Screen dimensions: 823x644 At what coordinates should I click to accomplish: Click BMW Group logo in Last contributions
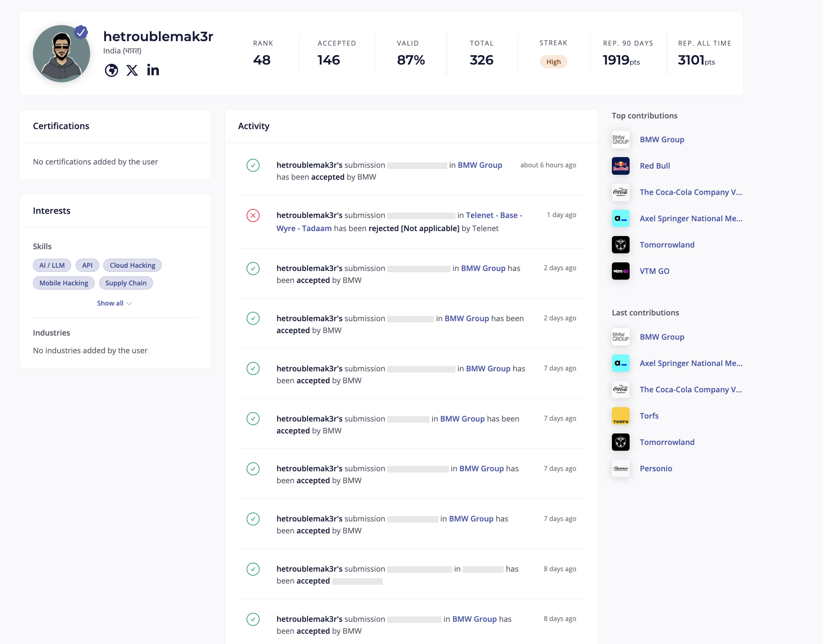[x=621, y=337]
